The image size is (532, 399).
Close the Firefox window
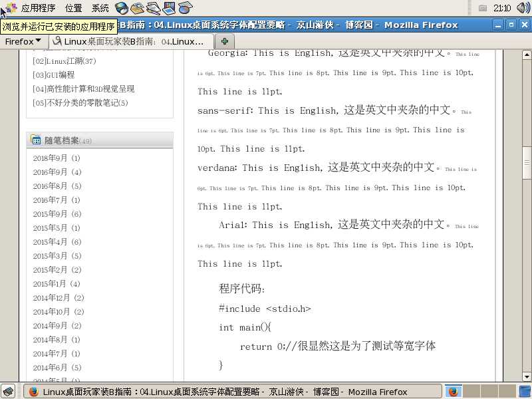tap(524, 25)
